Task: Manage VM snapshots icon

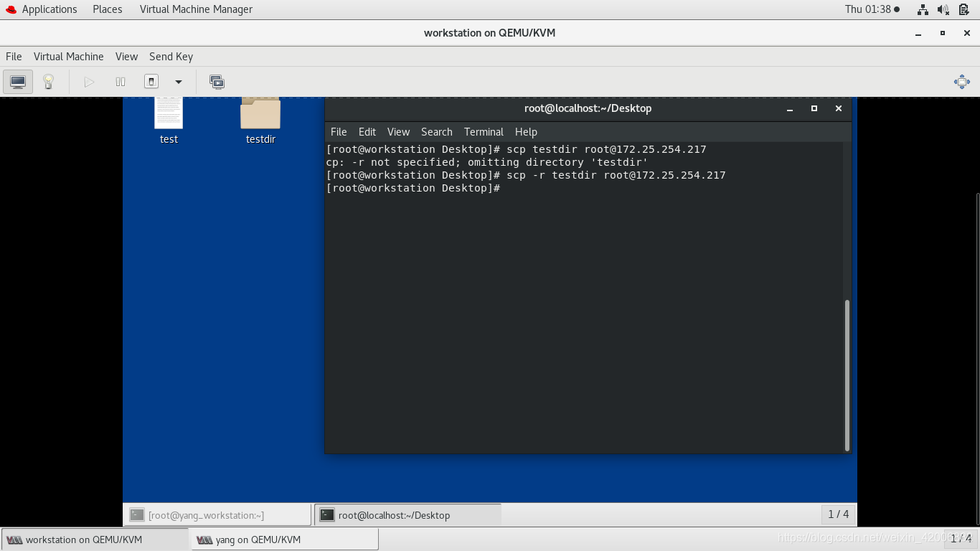Action: 217,82
